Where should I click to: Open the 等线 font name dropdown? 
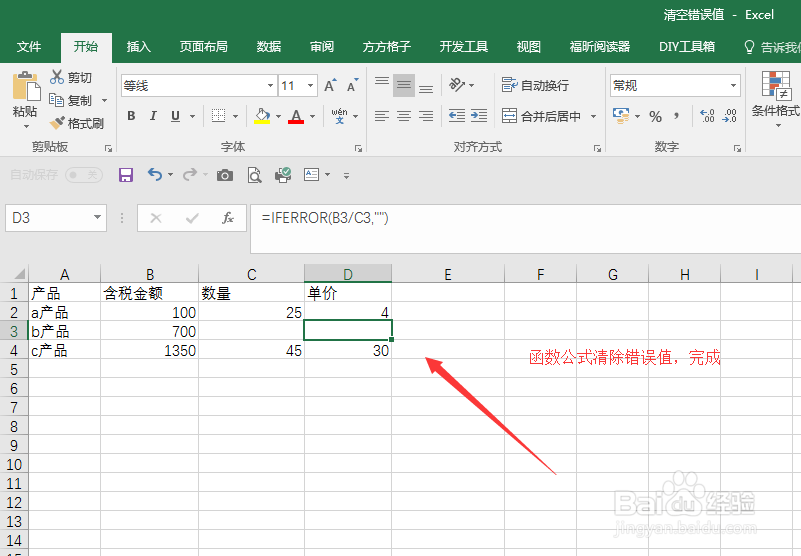click(x=270, y=85)
